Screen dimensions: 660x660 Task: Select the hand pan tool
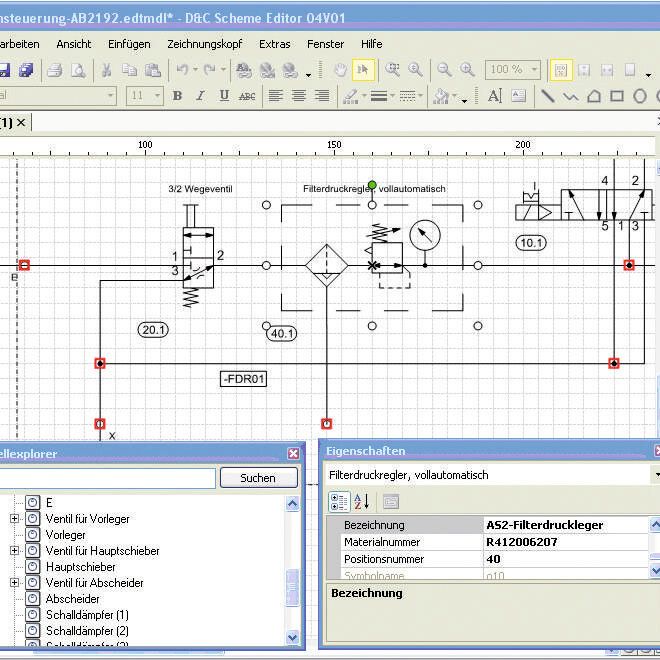pyautogui.click(x=341, y=70)
